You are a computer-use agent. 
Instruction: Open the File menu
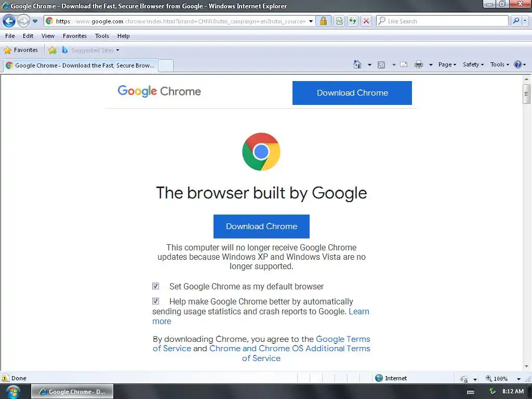(x=10, y=36)
